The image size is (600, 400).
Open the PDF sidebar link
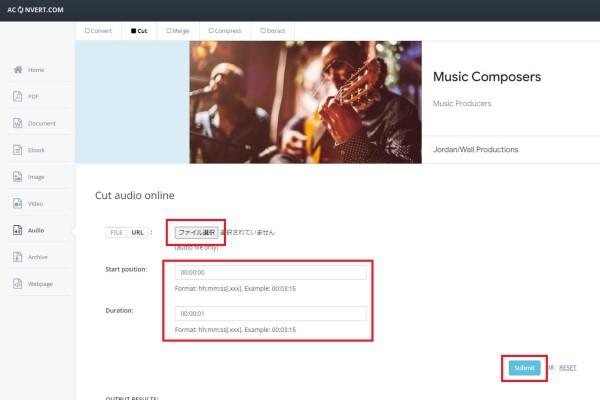pos(33,97)
